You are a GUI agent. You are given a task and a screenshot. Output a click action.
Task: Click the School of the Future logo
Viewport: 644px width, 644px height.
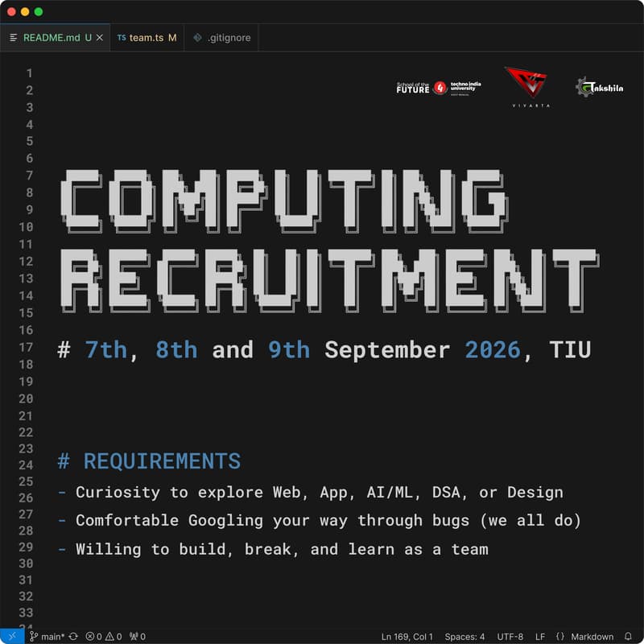413,88
